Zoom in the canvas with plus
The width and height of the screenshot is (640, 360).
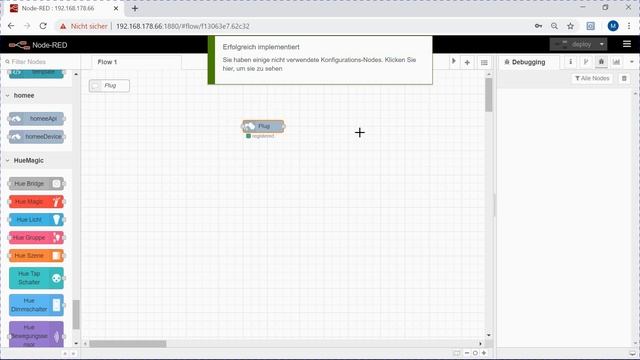point(484,353)
